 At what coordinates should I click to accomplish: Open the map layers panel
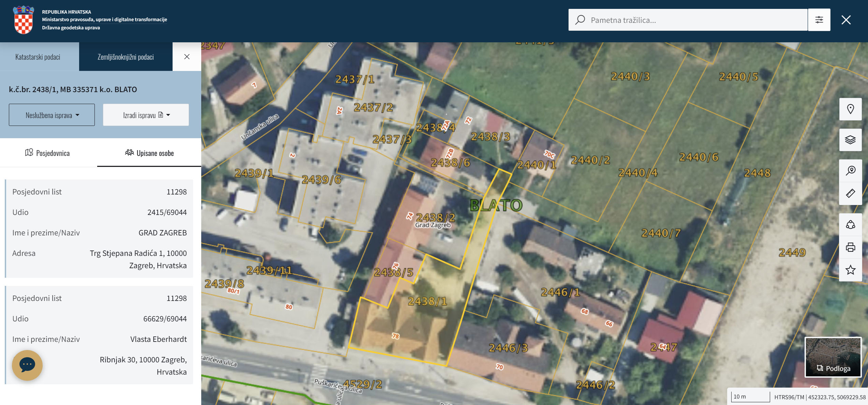[850, 140]
